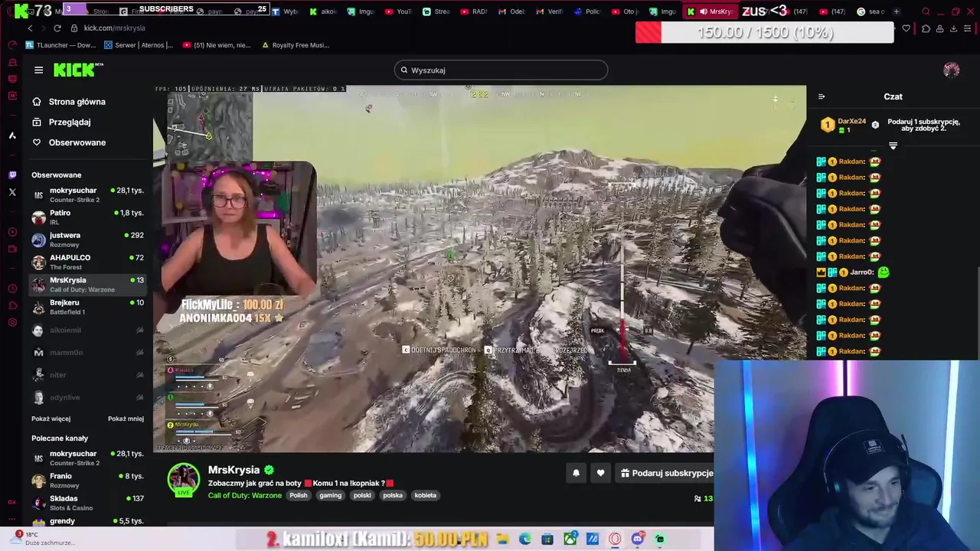
Task: Open Patiro channel in sidebar
Action: (87, 217)
